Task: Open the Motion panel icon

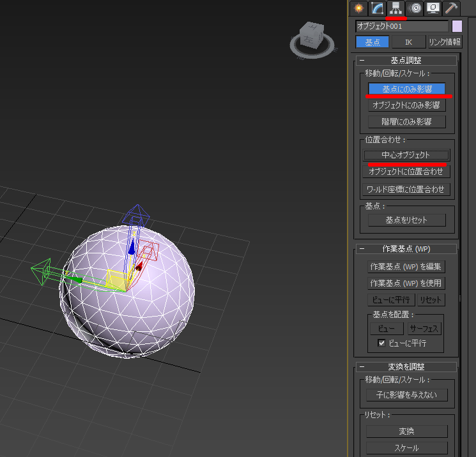Action: (x=415, y=8)
